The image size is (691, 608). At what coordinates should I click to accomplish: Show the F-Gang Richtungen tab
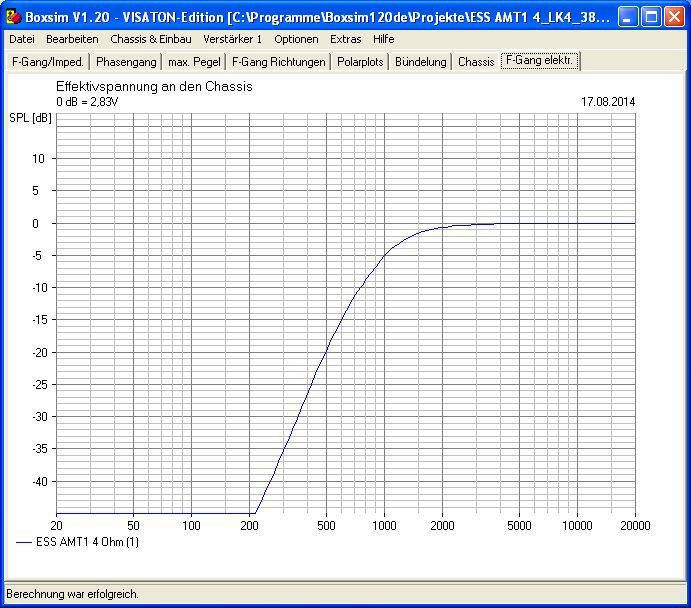279,62
